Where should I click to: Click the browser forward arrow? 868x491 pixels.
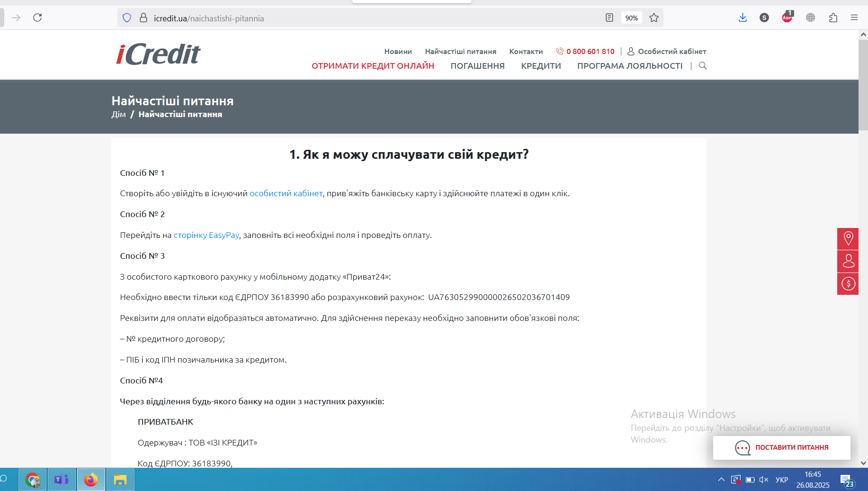16,18
